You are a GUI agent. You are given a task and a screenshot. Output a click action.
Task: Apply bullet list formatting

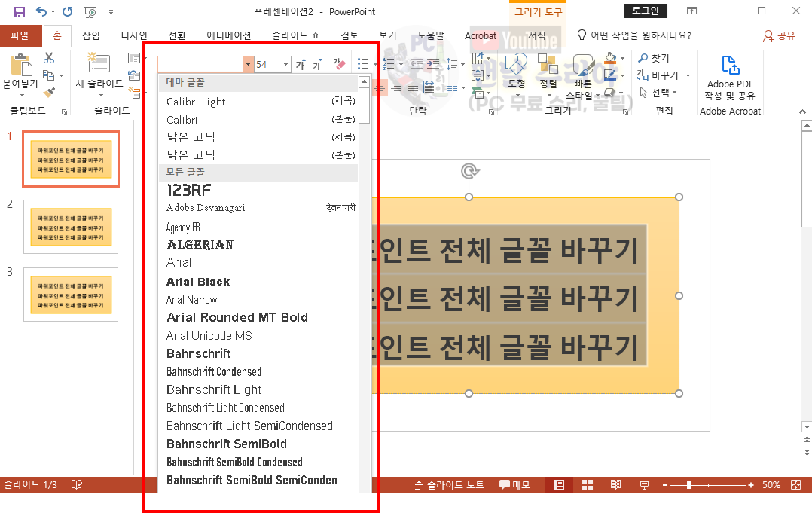(362, 64)
